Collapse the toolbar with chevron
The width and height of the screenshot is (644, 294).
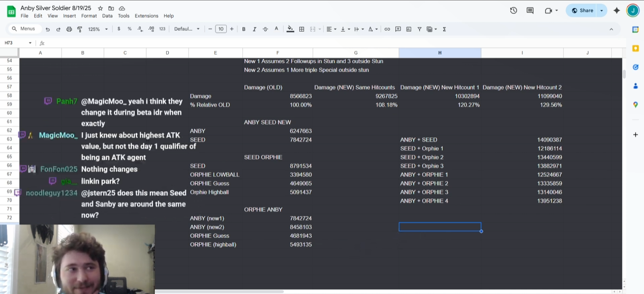pos(611,29)
